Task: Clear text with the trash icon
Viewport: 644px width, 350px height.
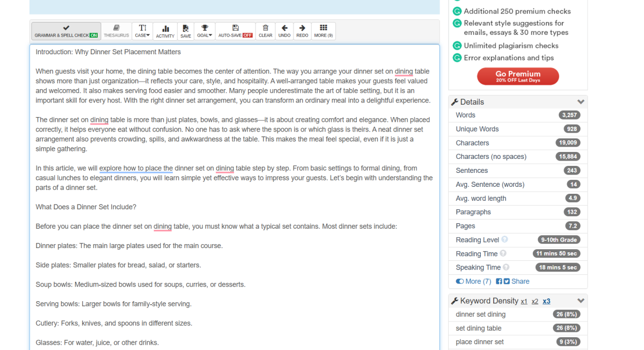Action: (266, 31)
